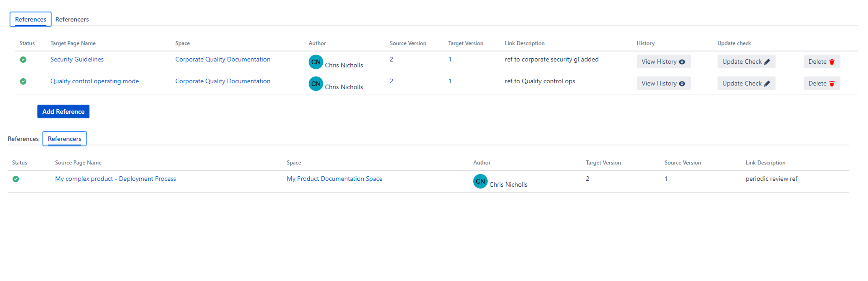Select the highlighted Referencers tab in the lower panel
Viewport: 868px width, 281px height.
[64, 139]
